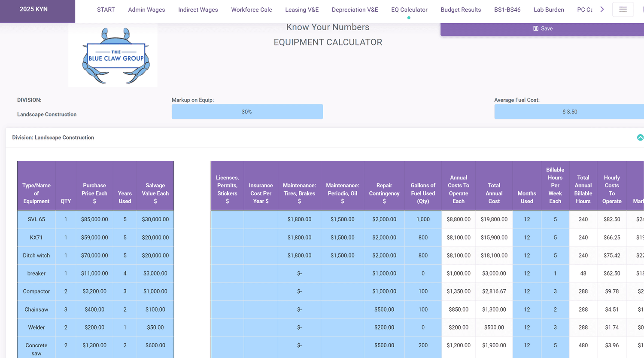Edit KX71 tires and brakes maintenance cell

(x=299, y=238)
